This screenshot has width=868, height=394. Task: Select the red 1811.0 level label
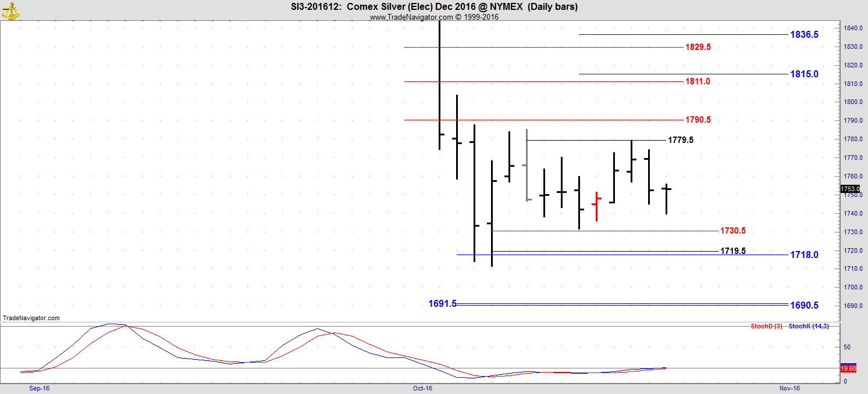[697, 82]
